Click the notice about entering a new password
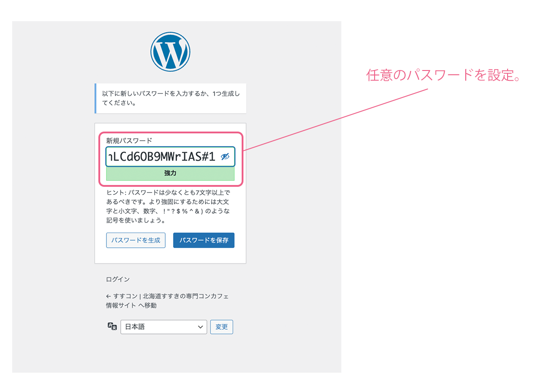Viewport: 539px width, 392px height. pyautogui.click(x=171, y=98)
